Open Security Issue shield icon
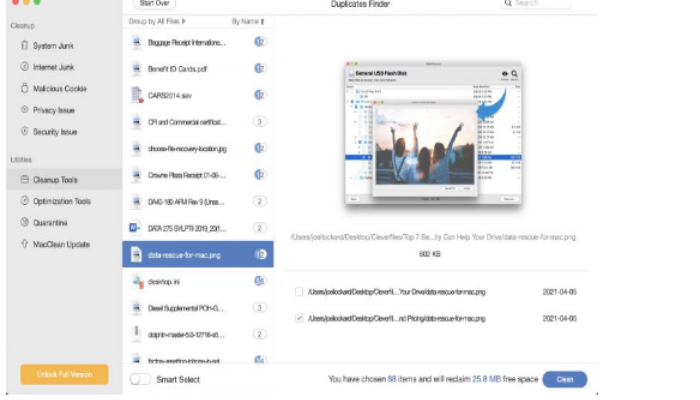This screenshot has height=400, width=700. (25, 131)
